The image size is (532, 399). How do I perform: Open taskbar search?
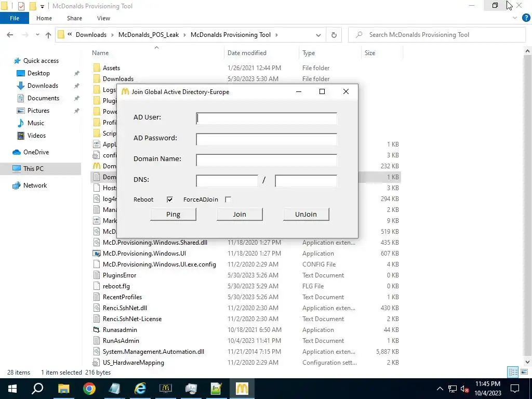point(37,389)
